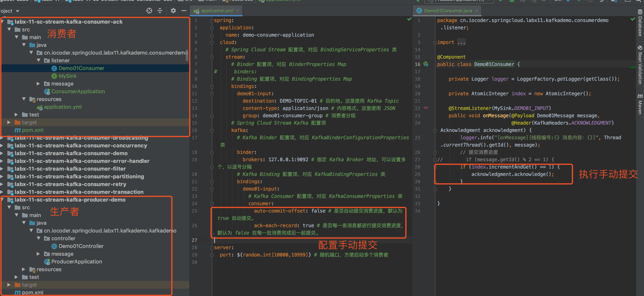Screen dimensions: 644x296
Task: Open the Project view dropdown
Action: [x=18, y=11]
